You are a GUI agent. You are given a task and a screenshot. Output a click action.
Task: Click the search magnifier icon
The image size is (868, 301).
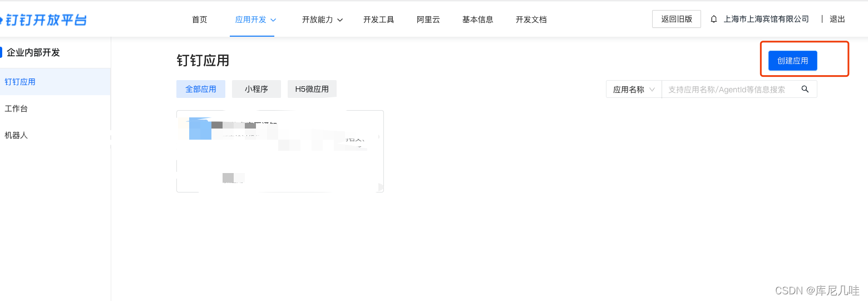click(805, 89)
